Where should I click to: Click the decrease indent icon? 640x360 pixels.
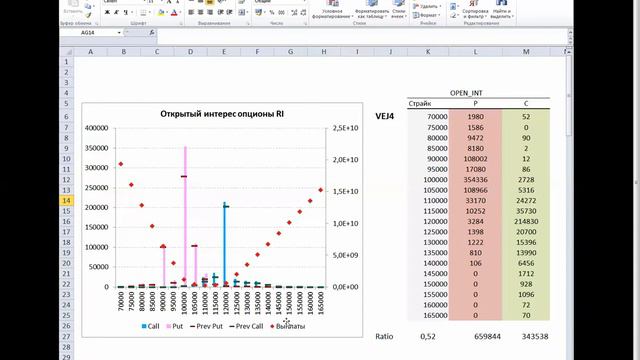click(220, 13)
